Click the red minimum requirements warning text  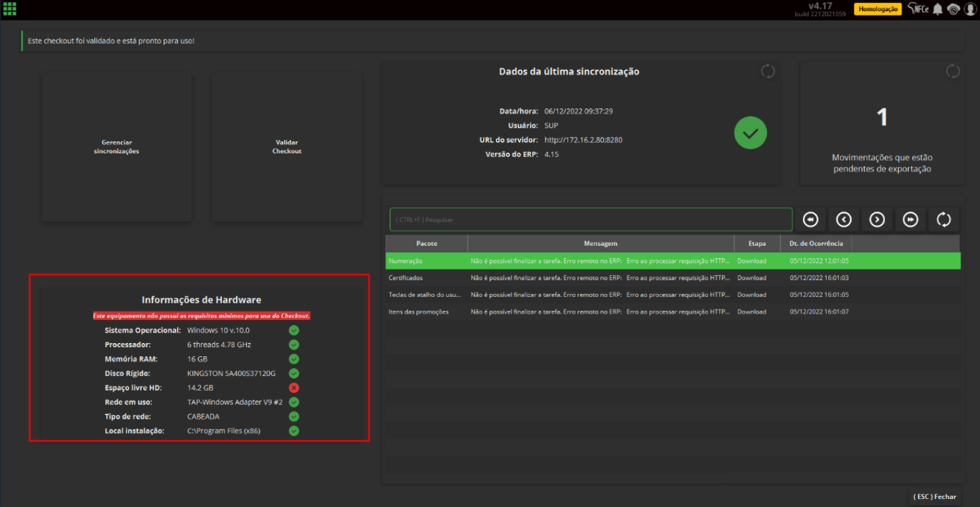pos(201,316)
